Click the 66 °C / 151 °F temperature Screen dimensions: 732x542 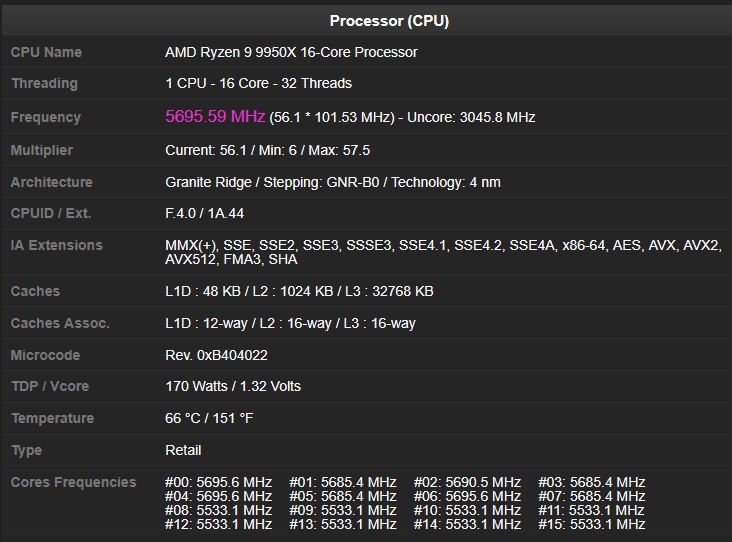pos(209,418)
